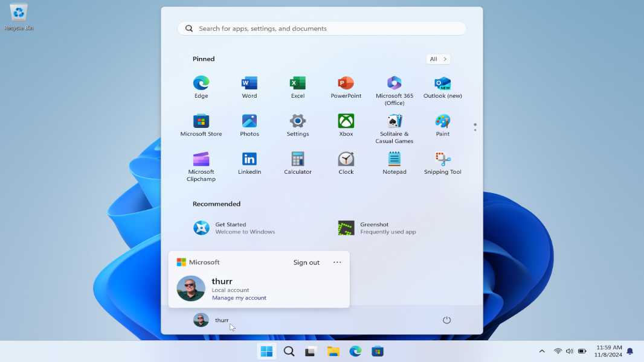Open Get Started recommended item
Viewport: 644px width, 362px height.
click(x=234, y=228)
